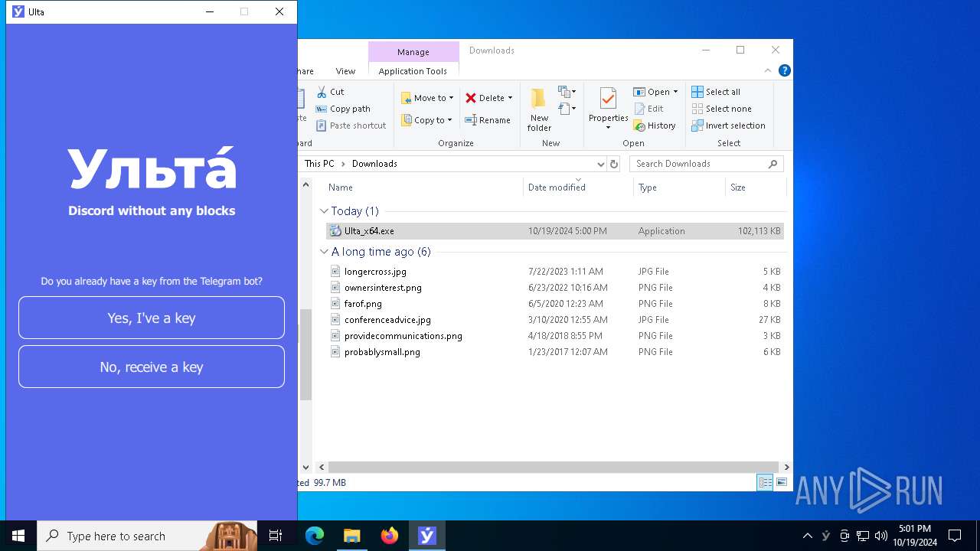This screenshot has width=980, height=551.
Task: Click the search magnifier in Explorer
Action: click(x=773, y=164)
